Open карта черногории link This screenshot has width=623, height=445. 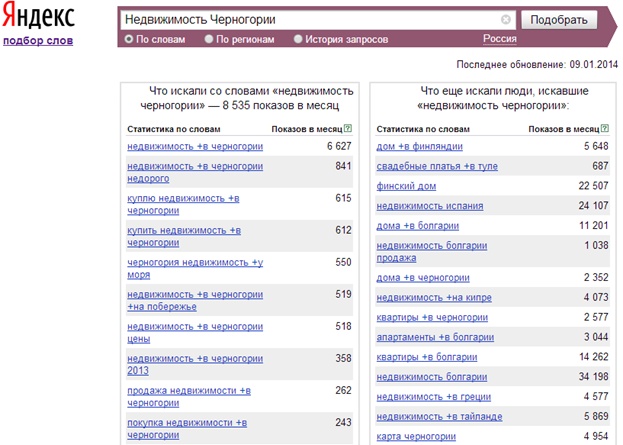coord(416,436)
